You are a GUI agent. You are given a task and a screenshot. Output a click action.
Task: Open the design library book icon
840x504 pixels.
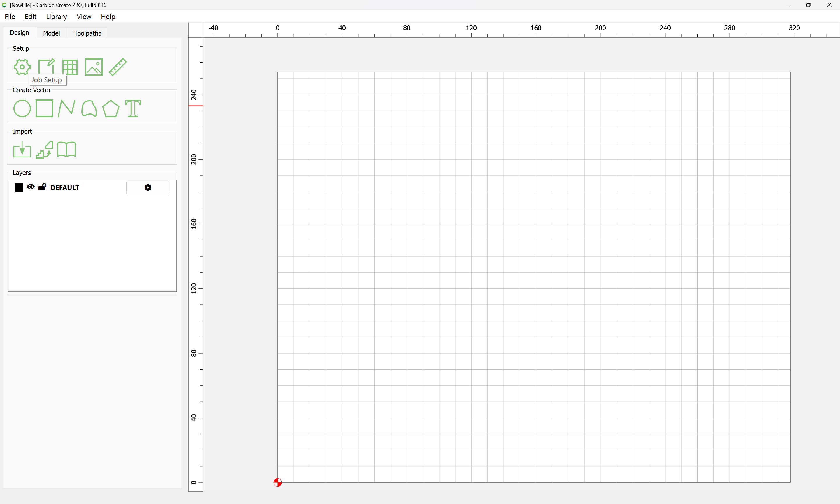[66, 149]
